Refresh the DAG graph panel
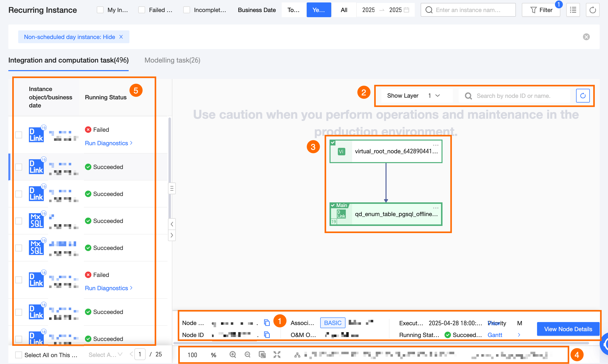 coord(583,96)
